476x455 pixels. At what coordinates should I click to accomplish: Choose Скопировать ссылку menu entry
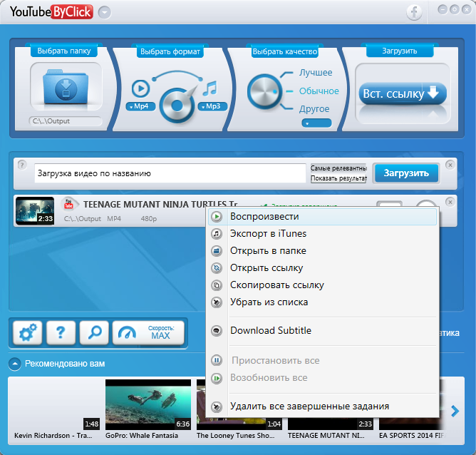[322, 285]
